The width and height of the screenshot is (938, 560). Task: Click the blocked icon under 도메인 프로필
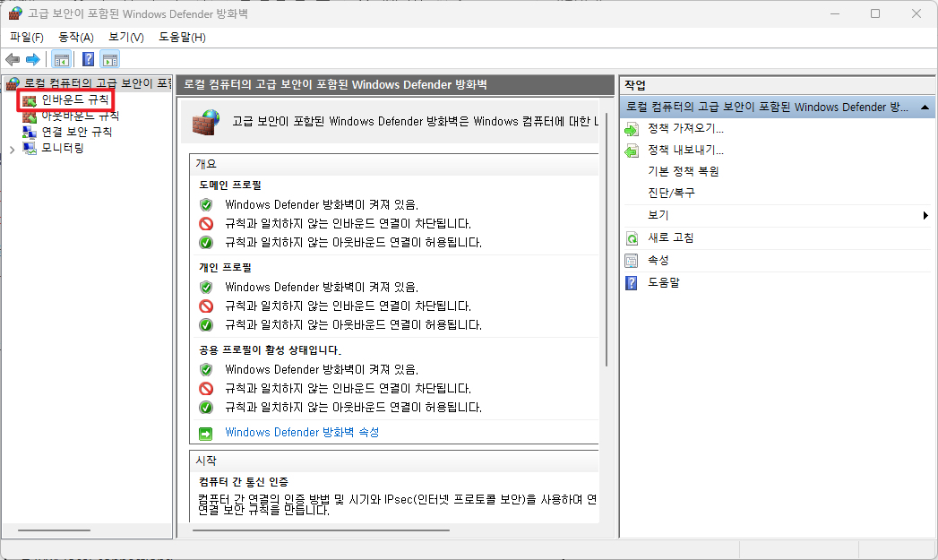pyautogui.click(x=206, y=224)
